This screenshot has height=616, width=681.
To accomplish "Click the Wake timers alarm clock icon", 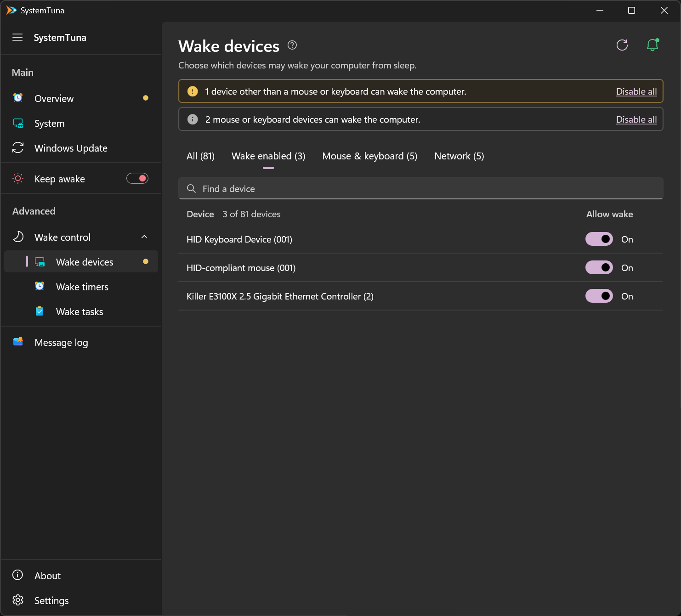I will pyautogui.click(x=40, y=286).
